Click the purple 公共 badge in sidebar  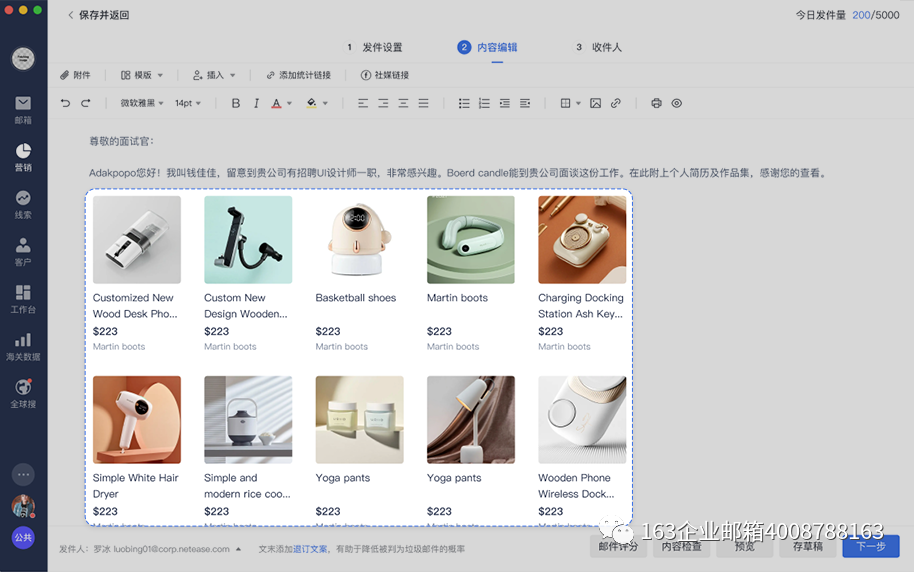click(23, 538)
